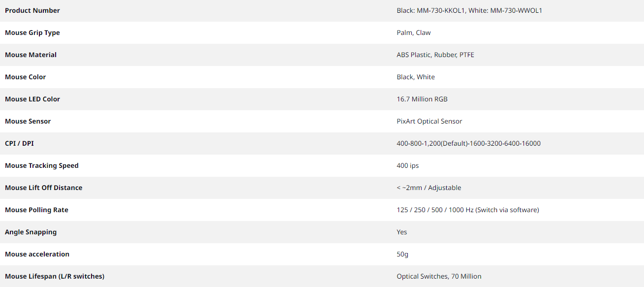Click the Mouse Material row label

pyautogui.click(x=31, y=55)
